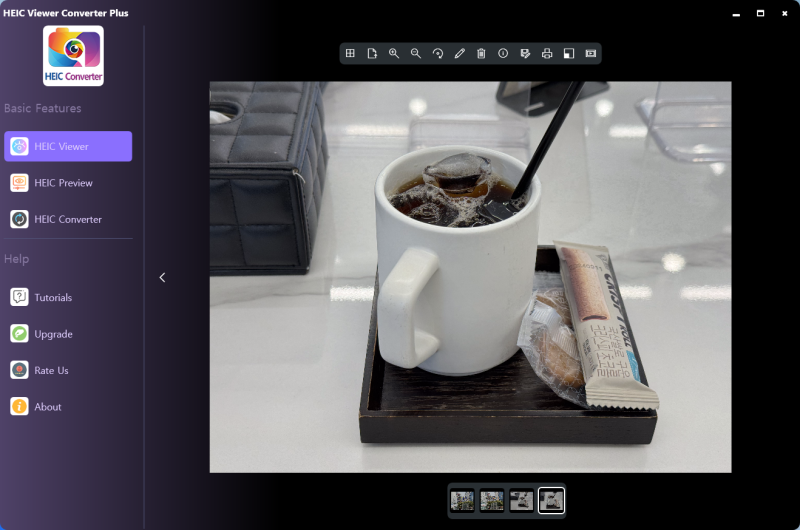Open the thumbnail grid view
The image size is (800, 530).
coord(350,53)
